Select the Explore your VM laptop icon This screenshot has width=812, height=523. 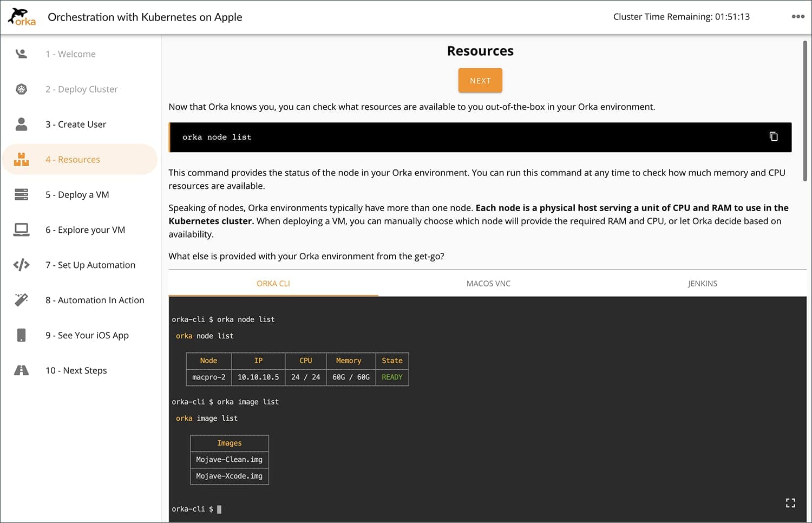coord(21,230)
